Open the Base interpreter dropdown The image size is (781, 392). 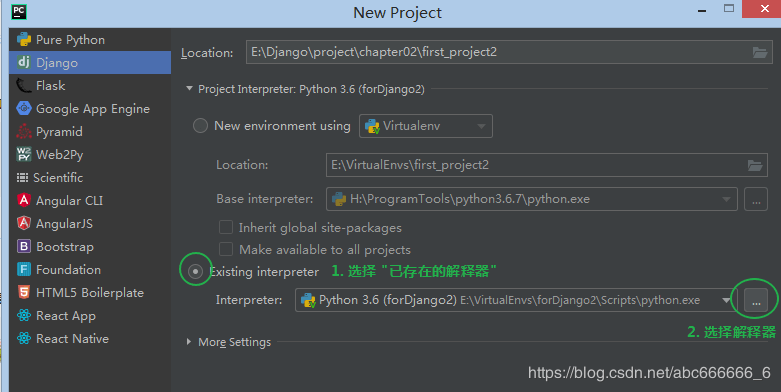(x=532, y=199)
